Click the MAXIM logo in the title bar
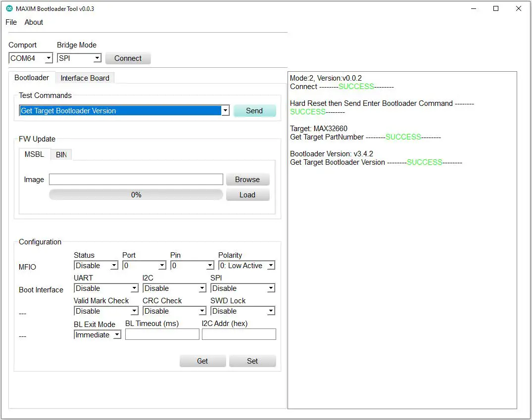 (x=7, y=8)
